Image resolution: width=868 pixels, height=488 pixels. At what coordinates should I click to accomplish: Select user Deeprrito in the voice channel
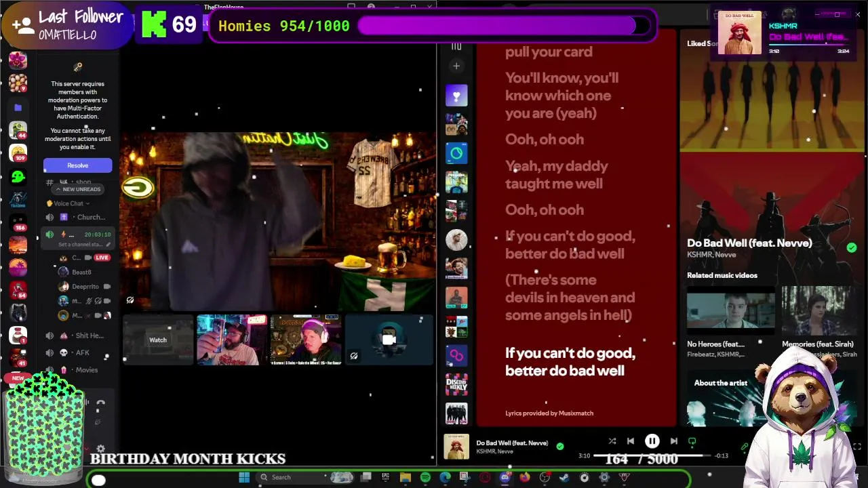[x=85, y=286]
